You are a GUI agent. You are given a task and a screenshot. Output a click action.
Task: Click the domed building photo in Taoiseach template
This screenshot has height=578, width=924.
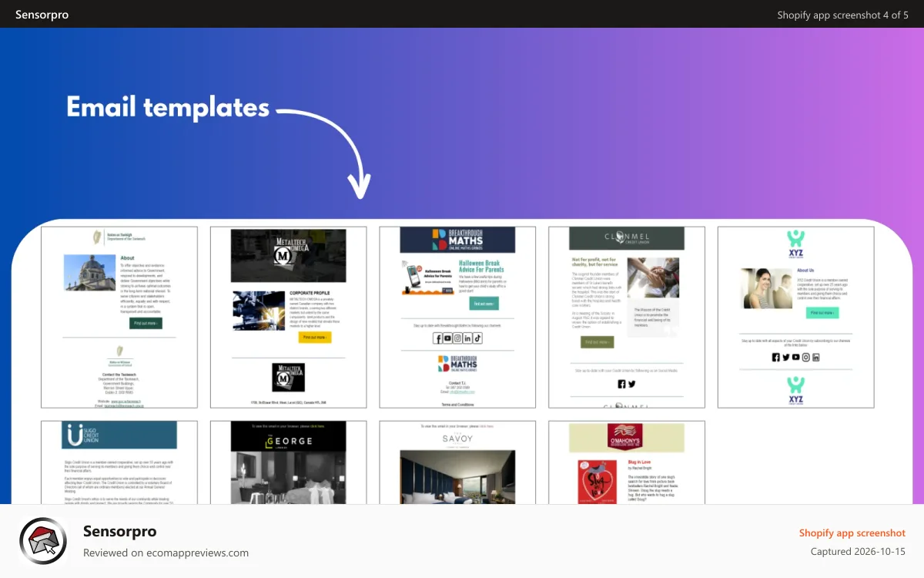pyautogui.click(x=89, y=272)
